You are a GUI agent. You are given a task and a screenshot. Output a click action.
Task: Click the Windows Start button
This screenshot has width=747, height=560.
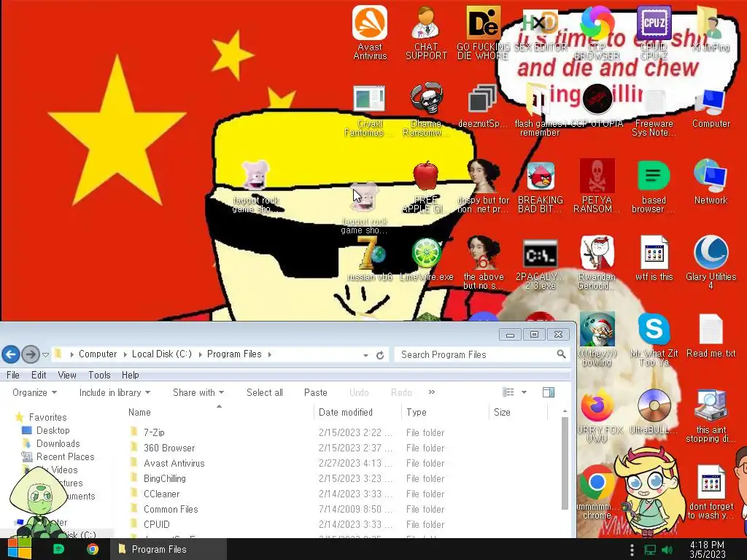pyautogui.click(x=19, y=549)
